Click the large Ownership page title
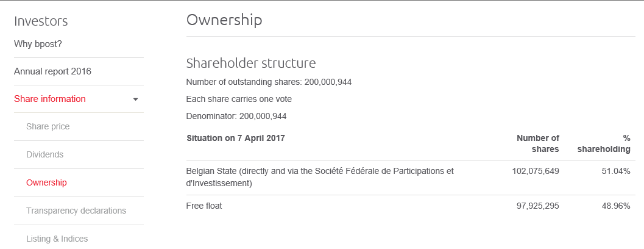 (x=224, y=20)
